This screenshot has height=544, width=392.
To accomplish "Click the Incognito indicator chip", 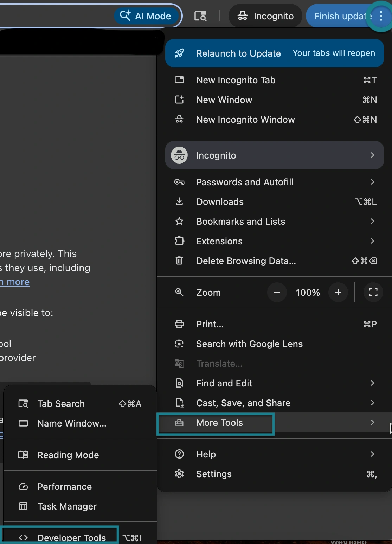I will coord(265,16).
